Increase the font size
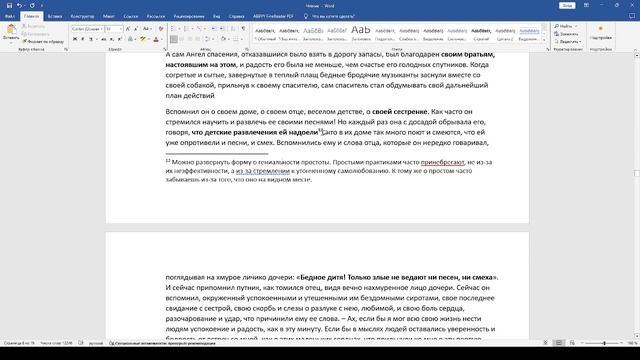This screenshot has height=360, width=640. (x=128, y=29)
